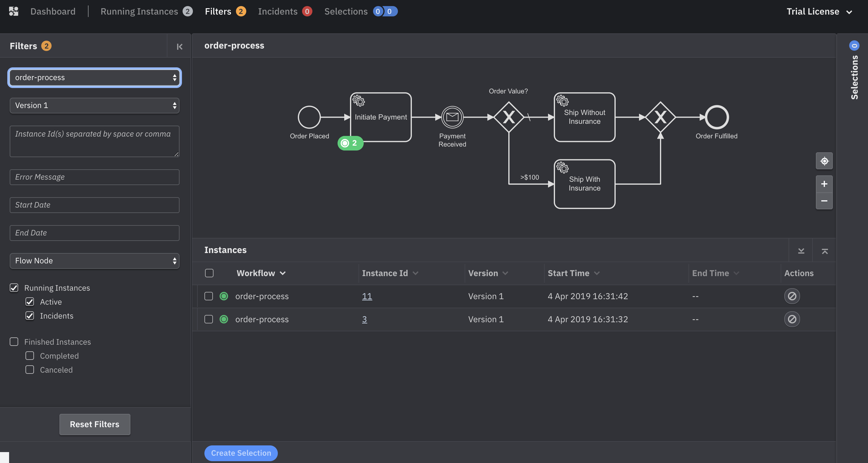Collapse the Instances panel downward
The width and height of the screenshot is (868, 463).
(x=801, y=250)
